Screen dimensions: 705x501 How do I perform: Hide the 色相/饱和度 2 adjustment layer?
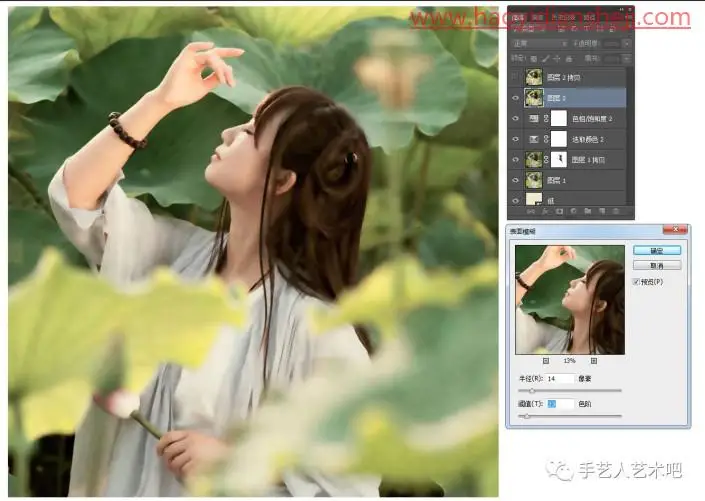[516, 119]
